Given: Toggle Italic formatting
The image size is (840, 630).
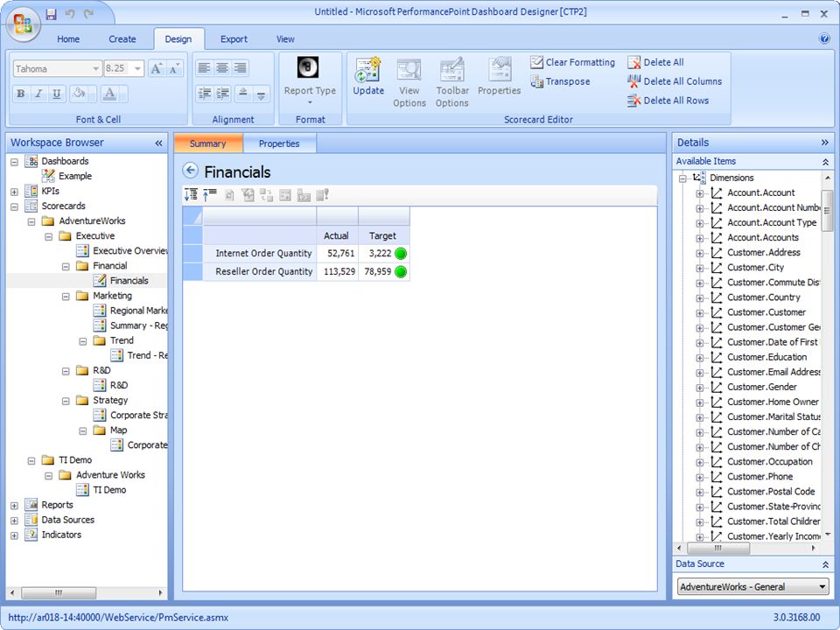Looking at the screenshot, I should pyautogui.click(x=38, y=94).
